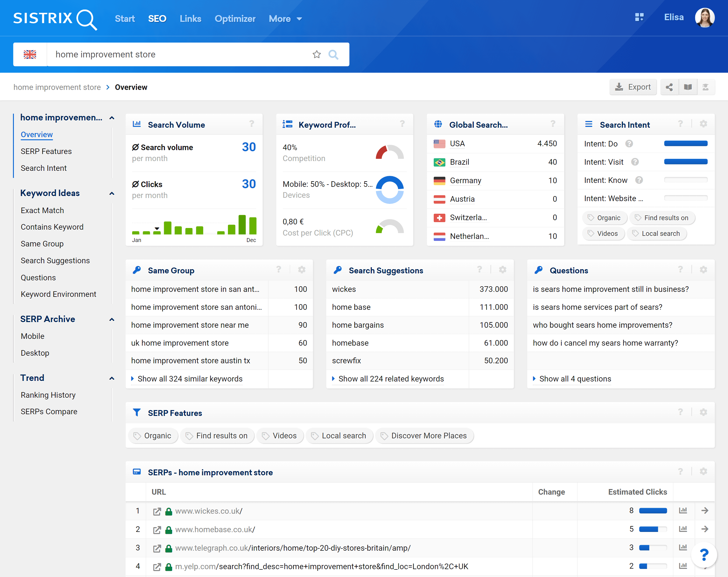Click the search magnifier icon
The height and width of the screenshot is (577, 728).
coord(333,54)
